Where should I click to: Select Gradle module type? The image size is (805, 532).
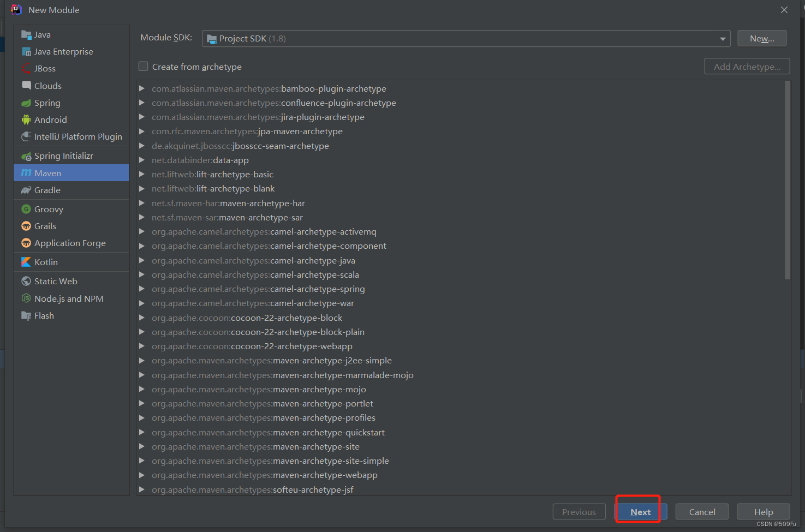click(x=71, y=190)
